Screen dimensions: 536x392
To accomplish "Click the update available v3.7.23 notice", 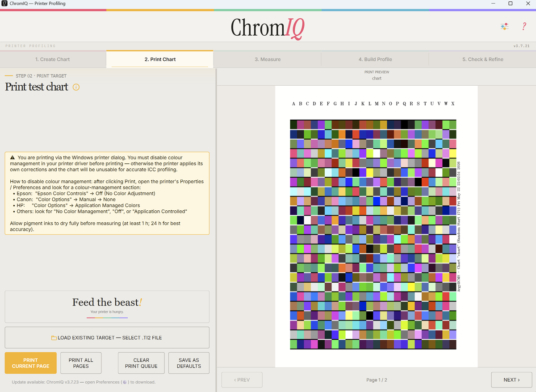I will pos(84,382).
